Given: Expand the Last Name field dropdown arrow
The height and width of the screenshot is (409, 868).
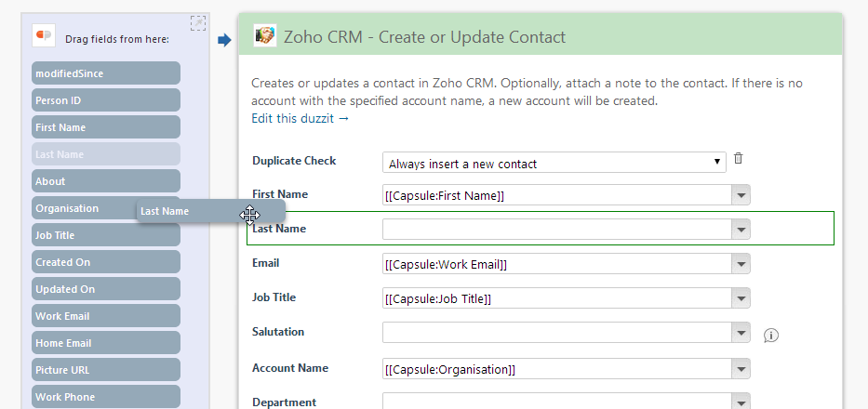Looking at the screenshot, I should [741, 230].
